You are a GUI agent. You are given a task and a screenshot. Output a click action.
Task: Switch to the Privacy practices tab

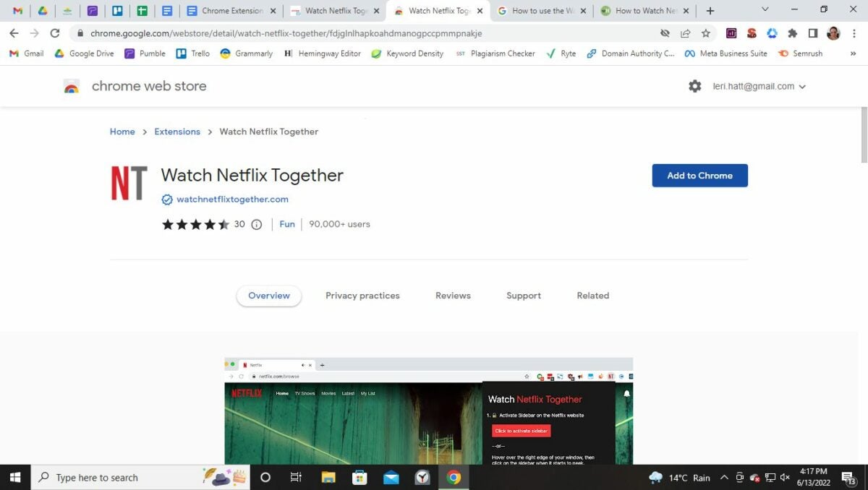tap(362, 296)
